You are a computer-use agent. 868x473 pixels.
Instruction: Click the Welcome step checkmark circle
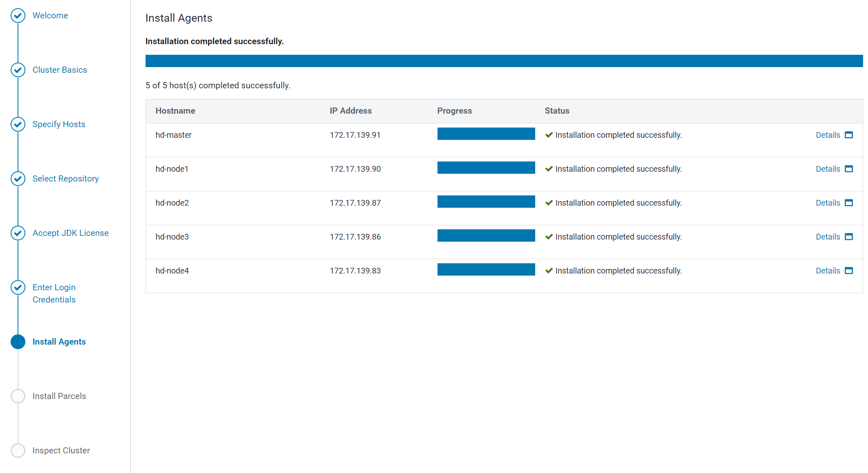pos(18,16)
